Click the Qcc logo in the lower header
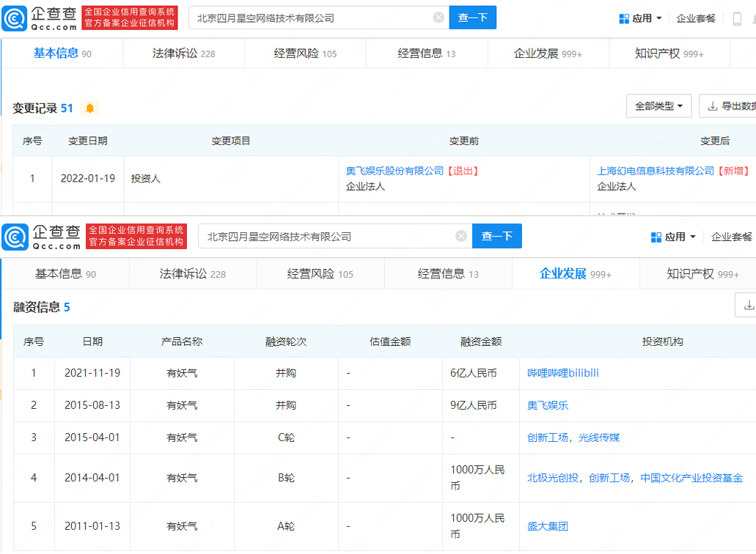756x554 pixels. 41,236
